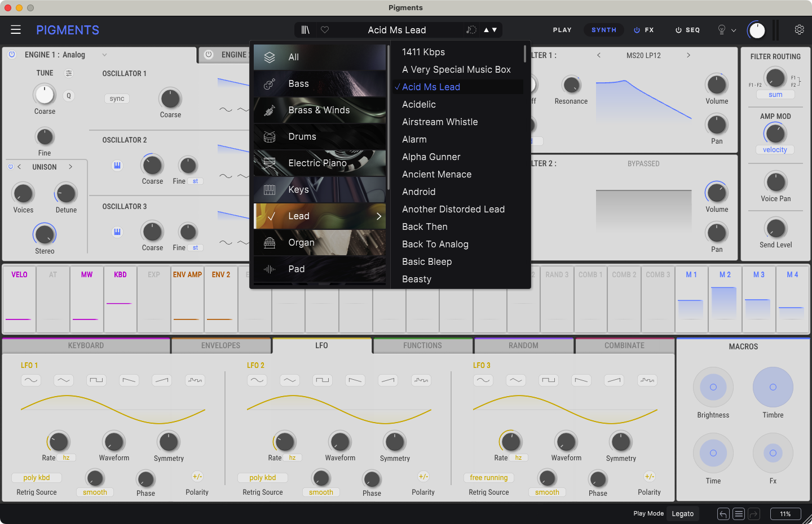The image size is (812, 524).
Task: Toggle Engine 1 power button
Action: pyautogui.click(x=12, y=55)
